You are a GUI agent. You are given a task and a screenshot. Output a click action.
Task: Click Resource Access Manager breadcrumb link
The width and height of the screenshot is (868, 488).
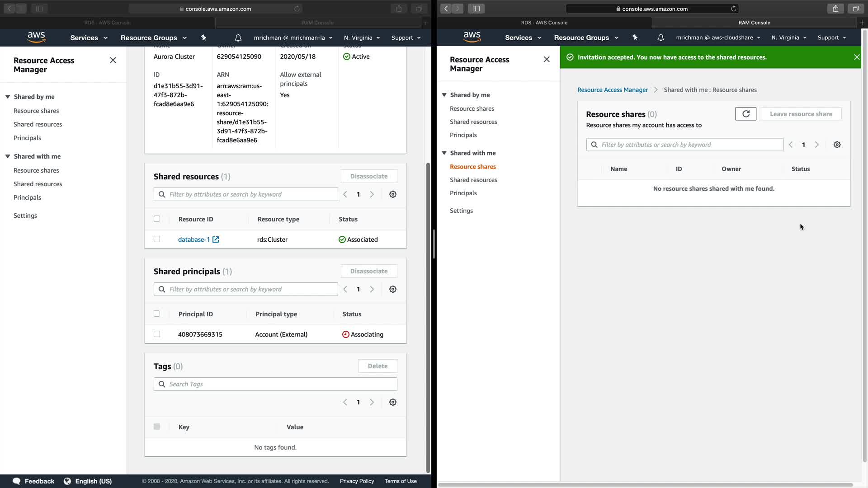tap(612, 90)
